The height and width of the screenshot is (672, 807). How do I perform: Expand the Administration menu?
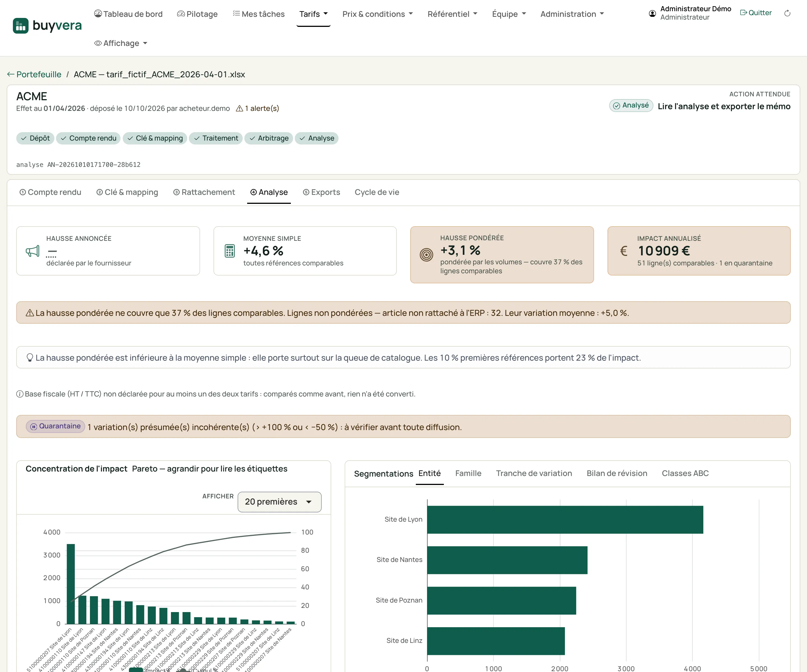572,14
